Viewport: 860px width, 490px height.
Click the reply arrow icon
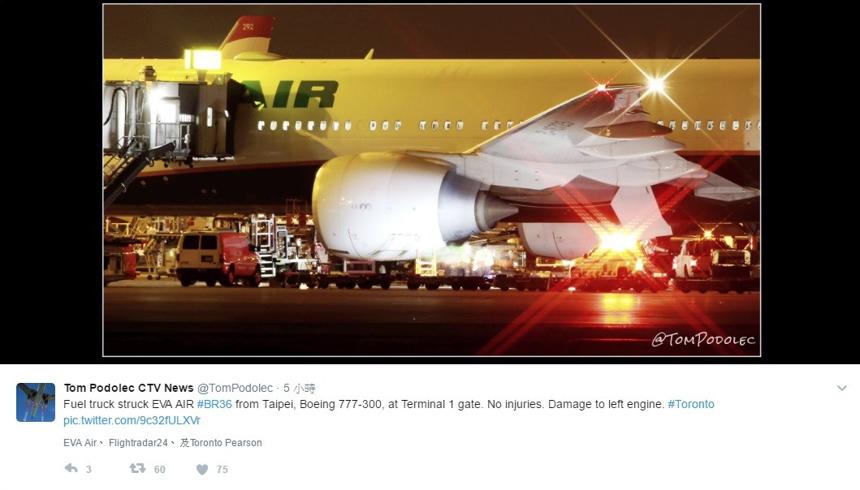pos(71,469)
